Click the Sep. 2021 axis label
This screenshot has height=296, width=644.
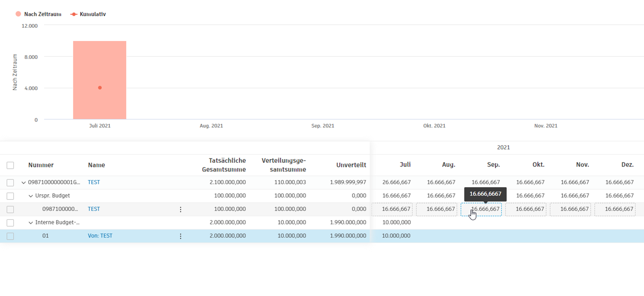tap(323, 126)
